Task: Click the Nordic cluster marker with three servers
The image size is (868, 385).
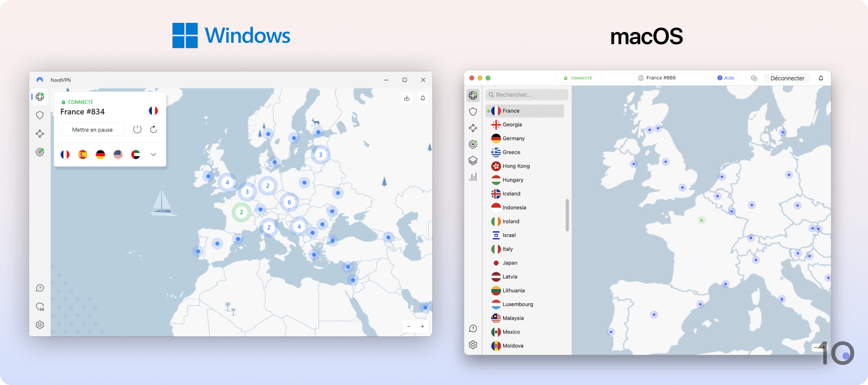Action: pyautogui.click(x=320, y=154)
